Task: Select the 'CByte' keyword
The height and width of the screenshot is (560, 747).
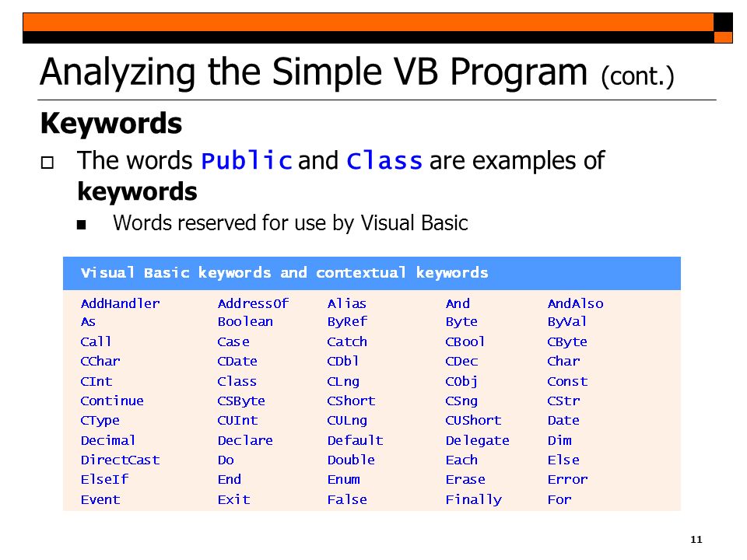Action: (x=567, y=342)
